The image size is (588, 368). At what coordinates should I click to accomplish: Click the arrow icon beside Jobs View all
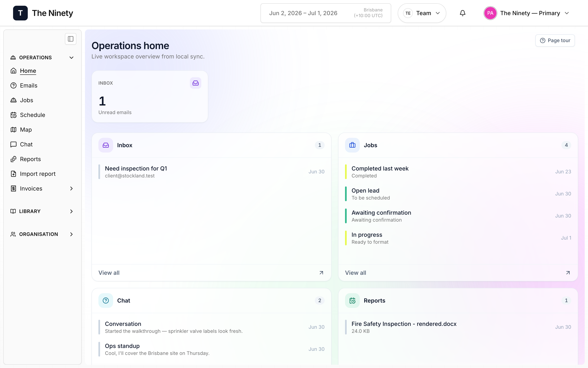tap(568, 273)
